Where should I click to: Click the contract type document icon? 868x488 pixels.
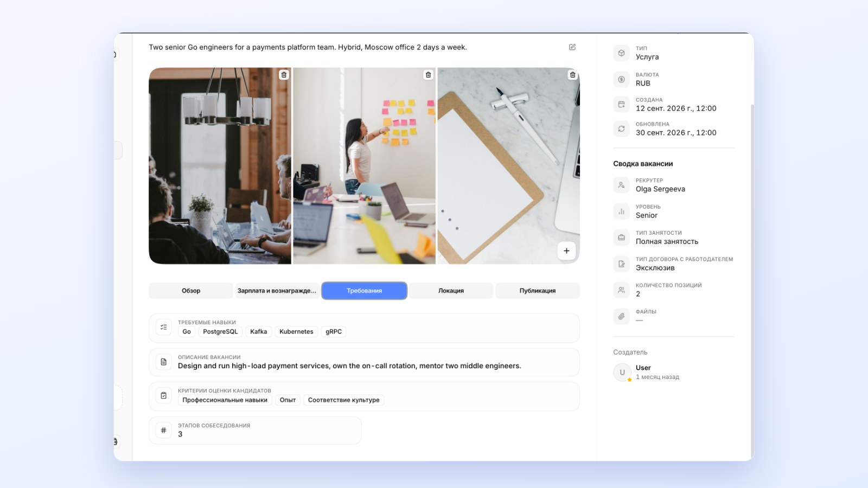click(x=622, y=264)
